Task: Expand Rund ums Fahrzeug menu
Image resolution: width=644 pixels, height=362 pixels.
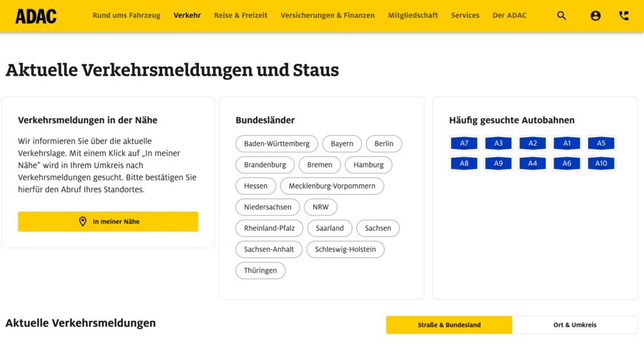Action: pos(126,15)
